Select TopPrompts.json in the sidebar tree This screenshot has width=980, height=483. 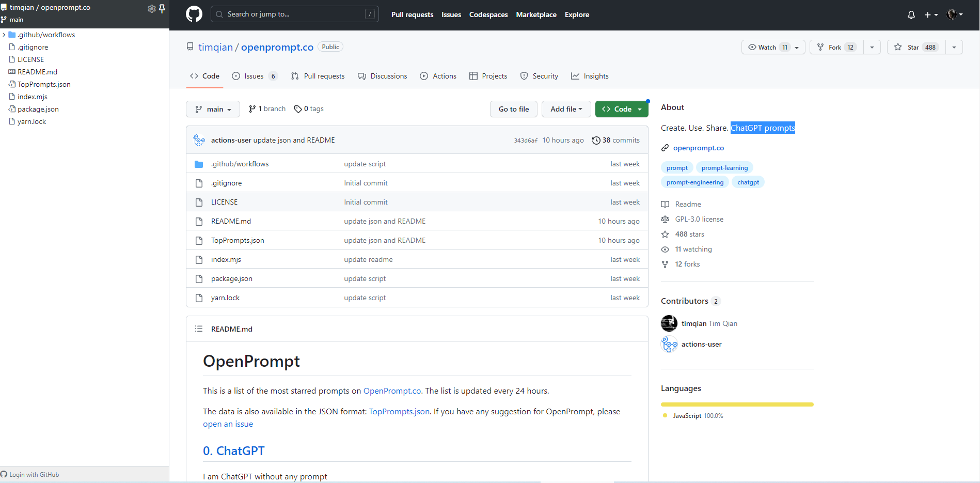coord(44,84)
